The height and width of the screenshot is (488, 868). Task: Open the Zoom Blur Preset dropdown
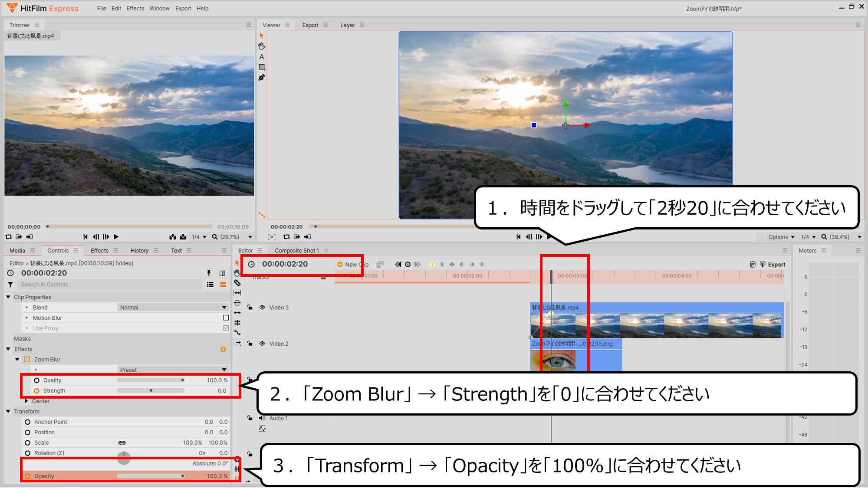pyautogui.click(x=173, y=370)
